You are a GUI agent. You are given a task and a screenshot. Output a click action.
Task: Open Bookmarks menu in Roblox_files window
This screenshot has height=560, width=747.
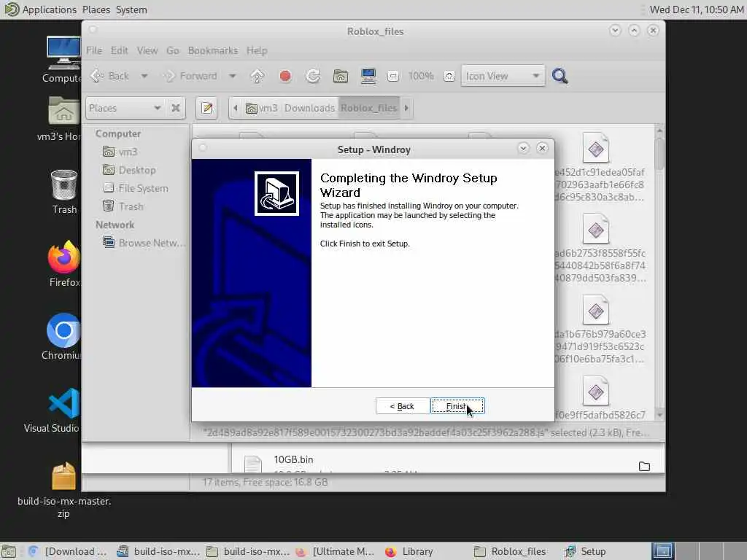[213, 50]
